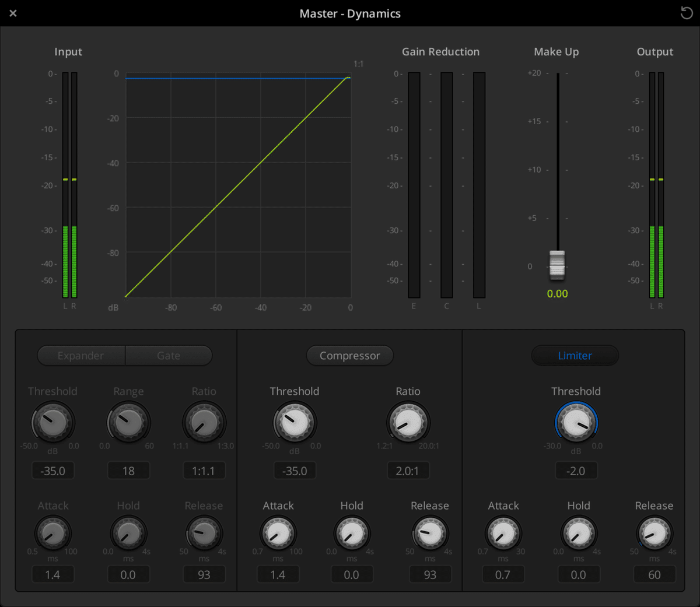Toggle the Compressor button
The image size is (700, 607).
coord(350,356)
